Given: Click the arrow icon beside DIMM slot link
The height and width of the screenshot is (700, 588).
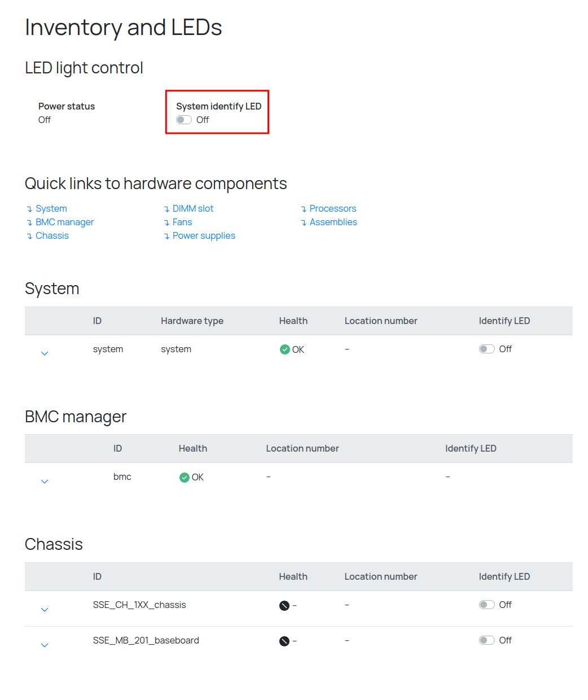Looking at the screenshot, I should [166, 209].
